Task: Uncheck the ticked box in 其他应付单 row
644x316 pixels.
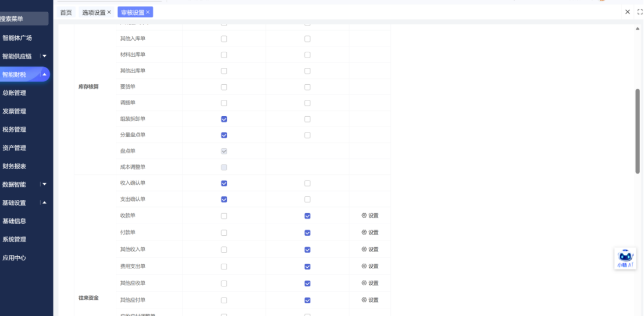Action: click(307, 300)
